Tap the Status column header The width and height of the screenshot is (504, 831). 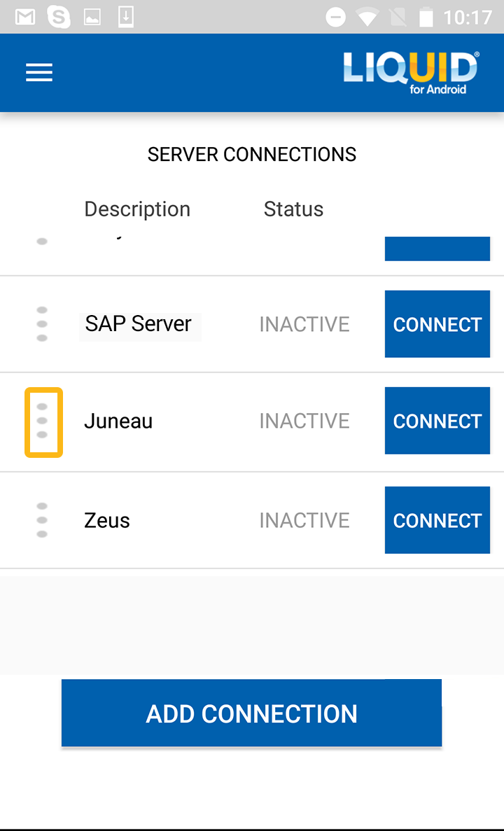click(293, 209)
